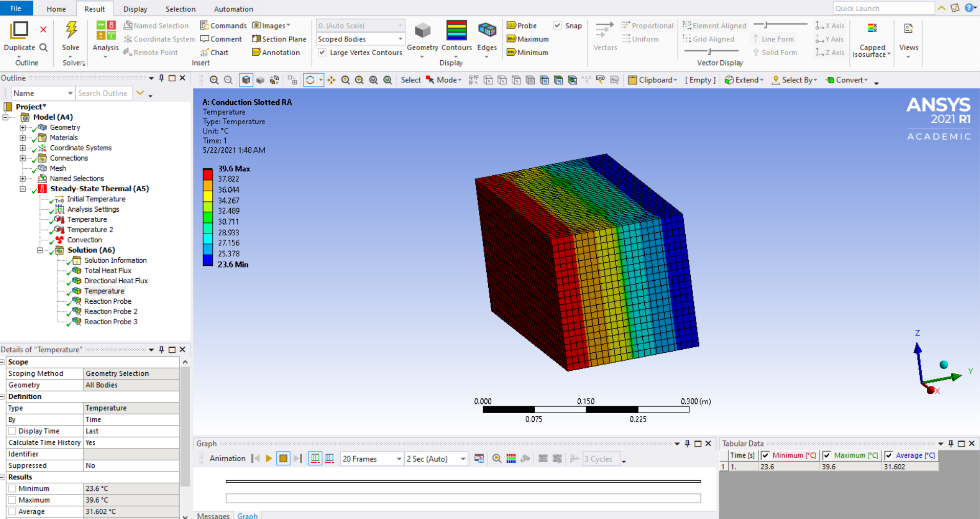980x519 pixels.
Task: Click the Geometry display cube icon
Action: pyautogui.click(x=422, y=31)
